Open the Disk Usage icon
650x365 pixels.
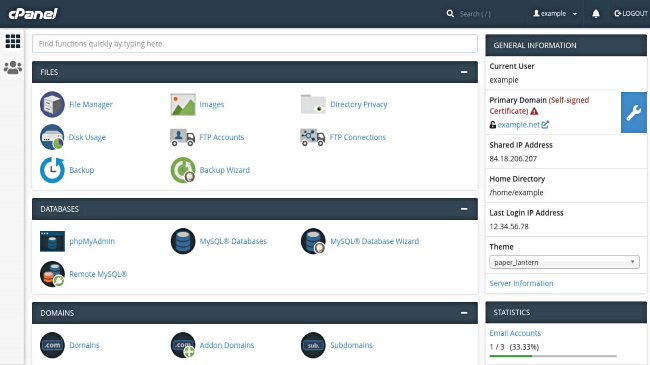coord(52,137)
